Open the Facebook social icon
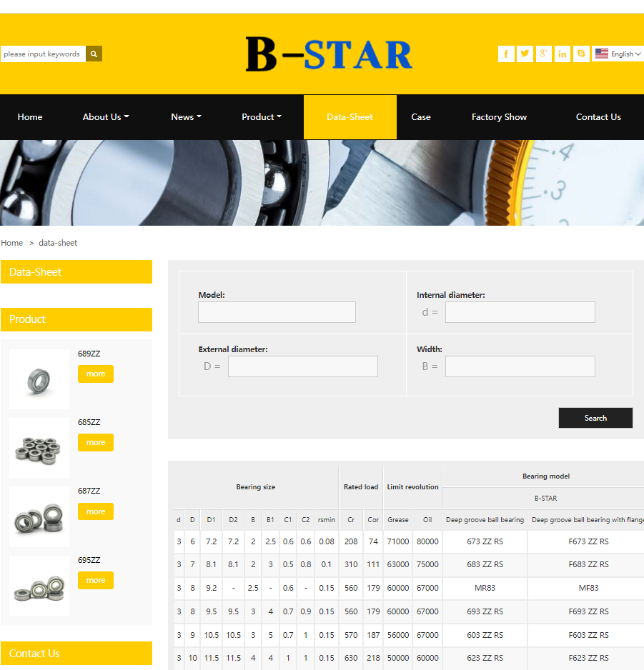Viewport: 644px width, 670px height. (506, 54)
